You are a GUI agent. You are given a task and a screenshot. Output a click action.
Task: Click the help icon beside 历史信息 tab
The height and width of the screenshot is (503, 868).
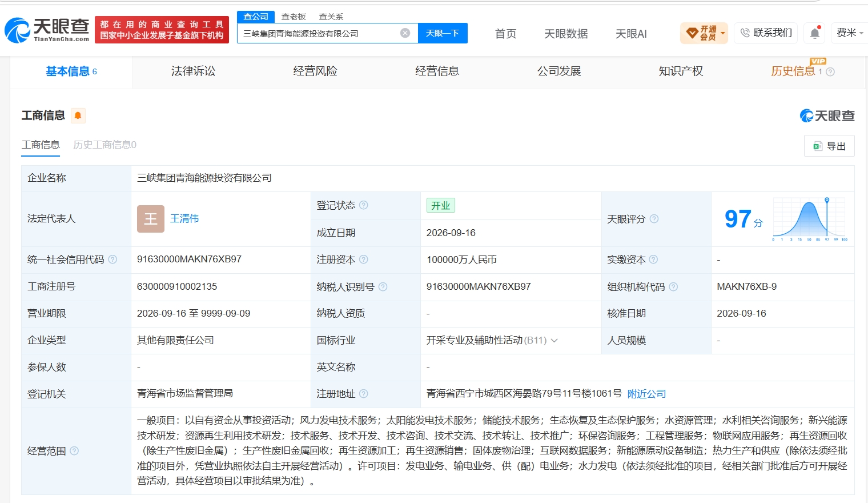coord(830,72)
